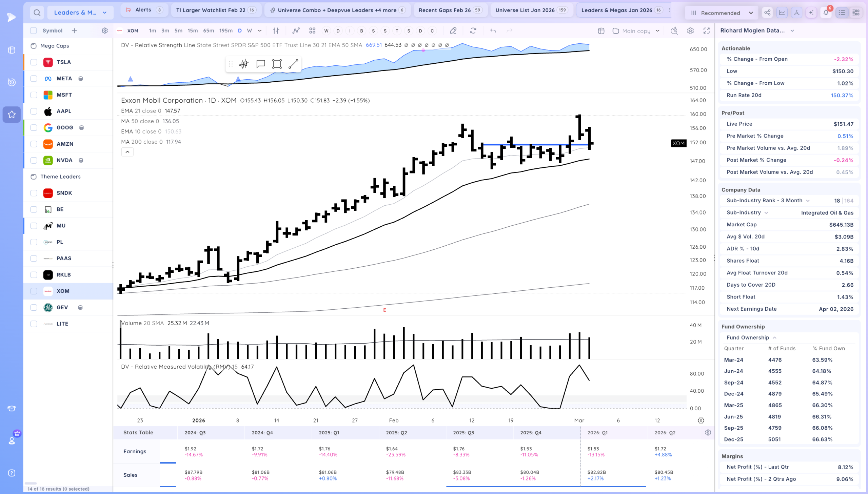
Task: Open the search magnifier icon
Action: [37, 13]
